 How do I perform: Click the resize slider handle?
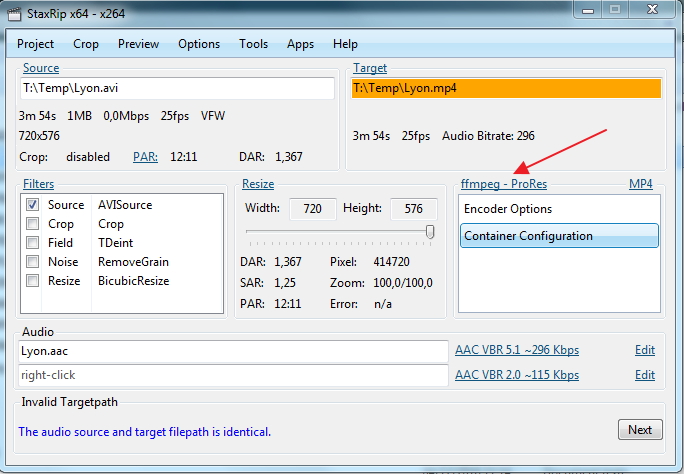tap(430, 232)
